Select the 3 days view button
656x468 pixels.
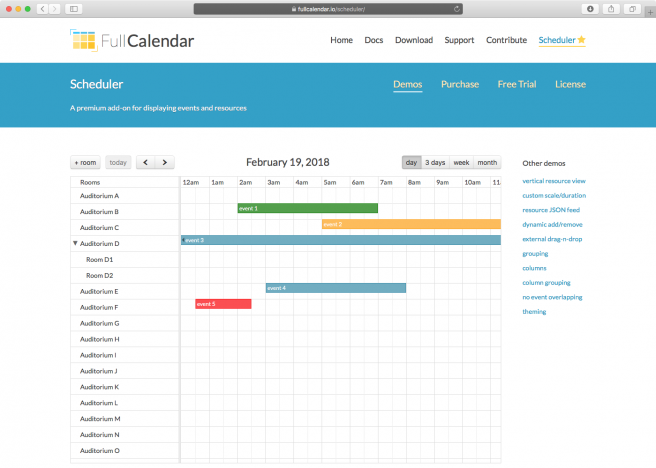point(435,162)
